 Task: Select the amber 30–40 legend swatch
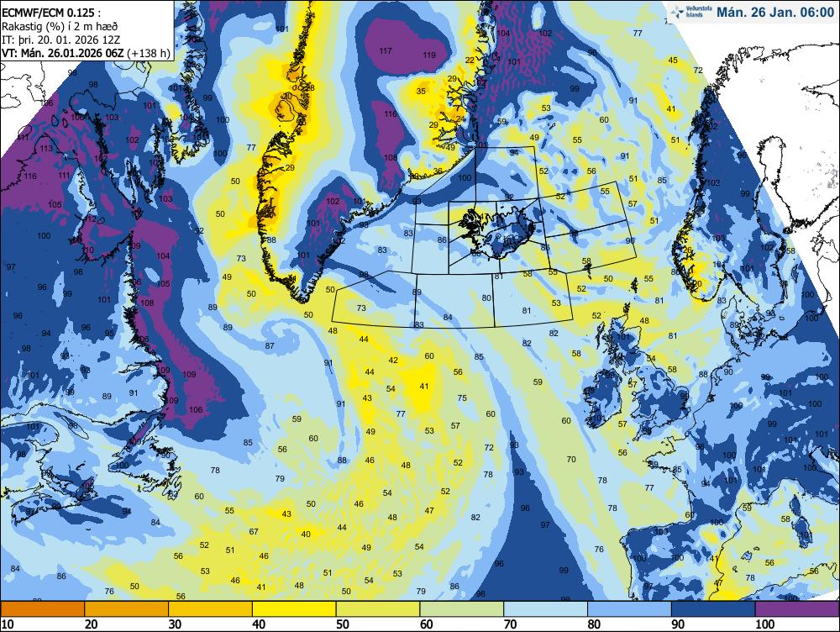tap(211, 609)
